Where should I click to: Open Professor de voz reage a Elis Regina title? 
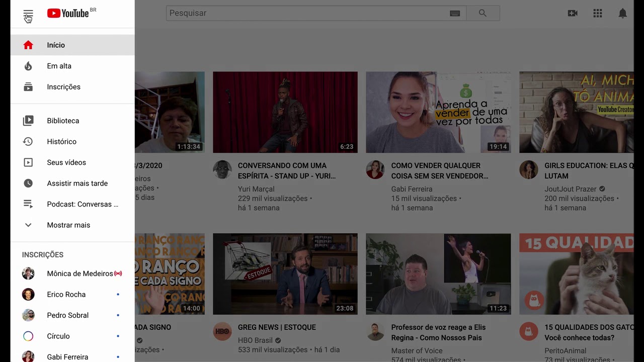click(439, 332)
